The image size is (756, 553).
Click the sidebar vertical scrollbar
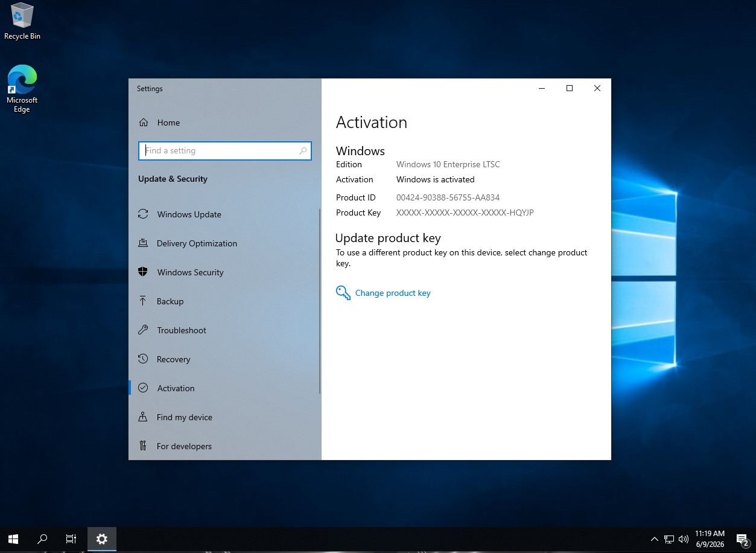(320, 301)
